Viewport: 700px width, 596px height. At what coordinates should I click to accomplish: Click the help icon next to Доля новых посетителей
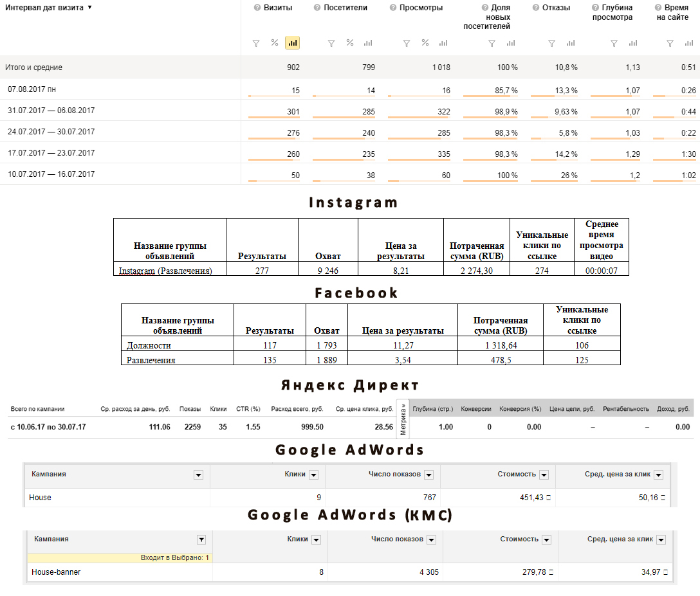[x=485, y=8]
